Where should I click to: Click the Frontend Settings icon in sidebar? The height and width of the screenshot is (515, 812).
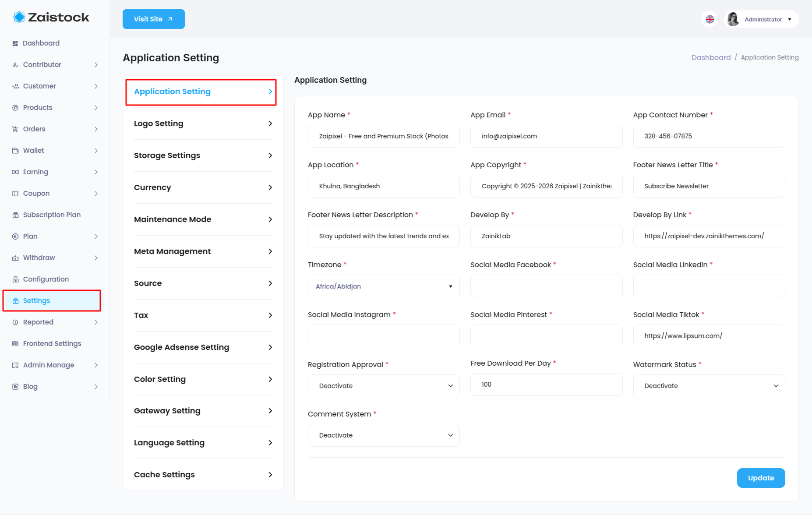[15, 344]
